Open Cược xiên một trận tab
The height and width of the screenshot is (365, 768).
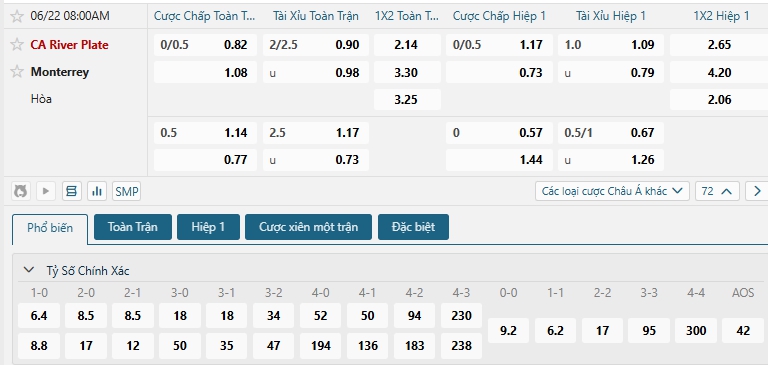[309, 227]
